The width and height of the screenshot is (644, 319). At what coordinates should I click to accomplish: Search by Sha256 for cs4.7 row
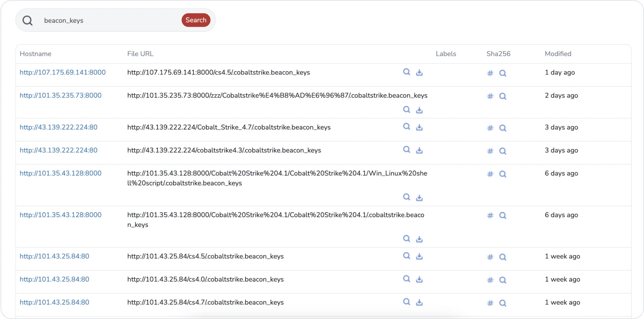coord(502,303)
